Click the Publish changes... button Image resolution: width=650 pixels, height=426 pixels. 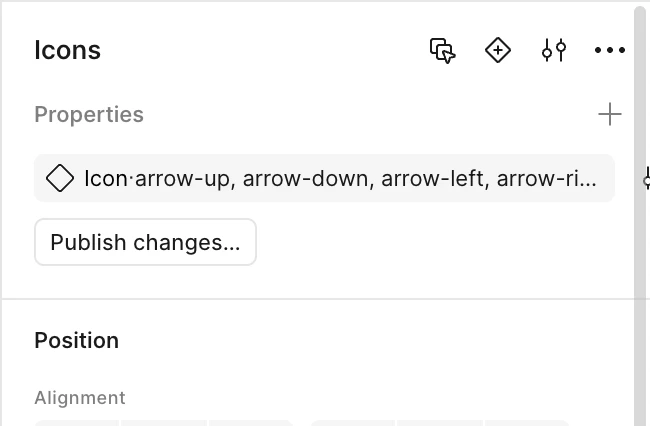[x=146, y=242]
